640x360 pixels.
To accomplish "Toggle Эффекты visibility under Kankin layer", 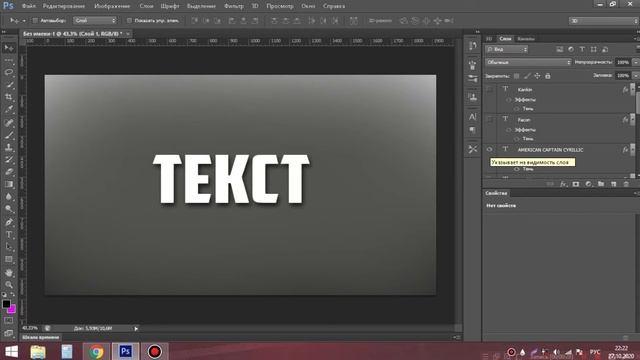I will [x=509, y=100].
